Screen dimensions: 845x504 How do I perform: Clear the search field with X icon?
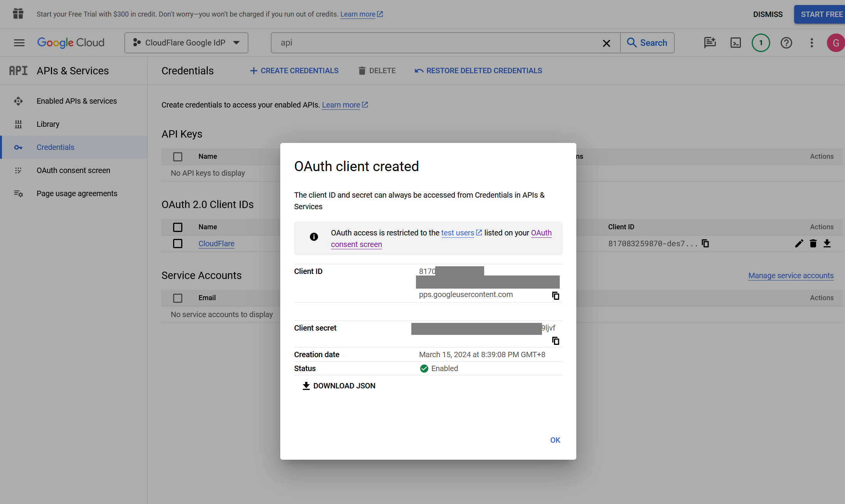(606, 43)
